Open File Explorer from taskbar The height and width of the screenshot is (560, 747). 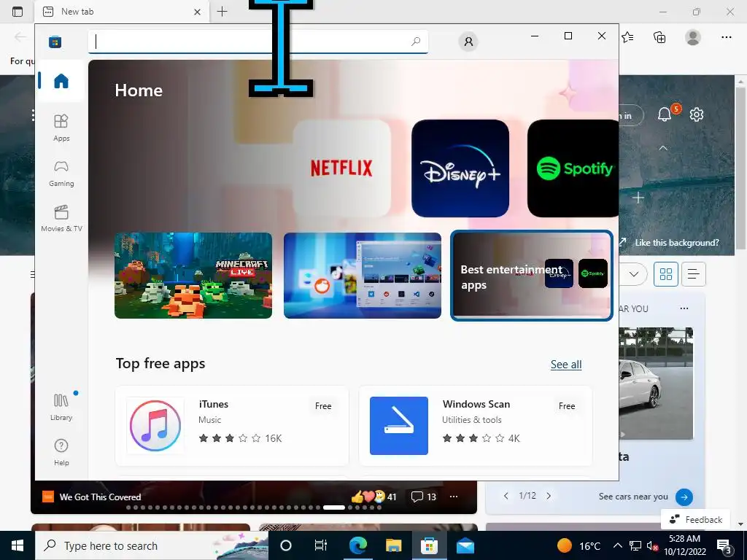coord(393,545)
